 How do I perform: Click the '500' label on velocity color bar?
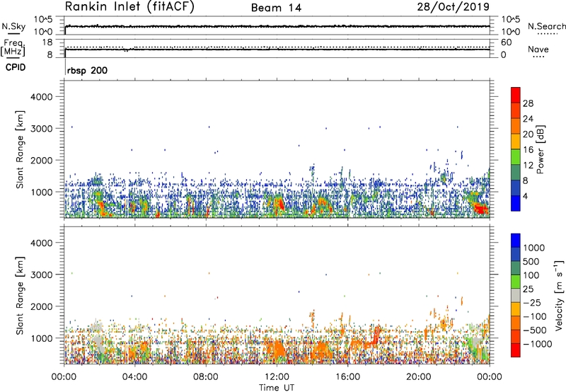click(x=531, y=262)
